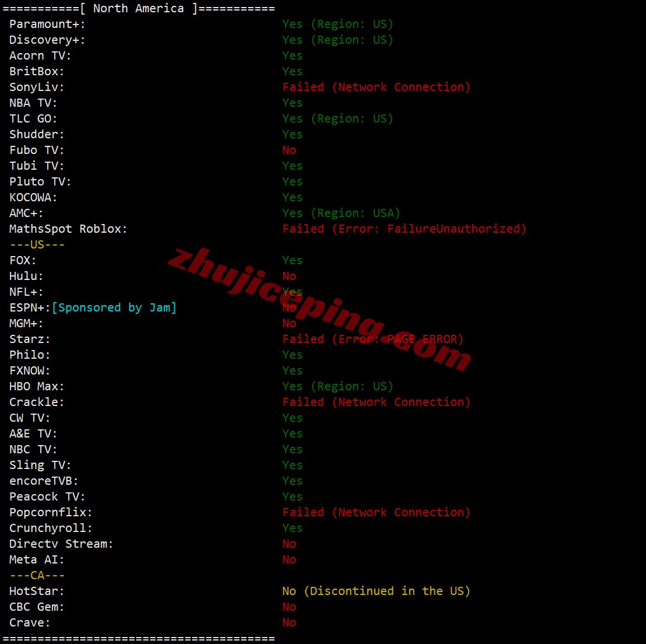Click the ---US--- section divider
Image resolution: width=646 pixels, height=644 pixels.
point(37,244)
